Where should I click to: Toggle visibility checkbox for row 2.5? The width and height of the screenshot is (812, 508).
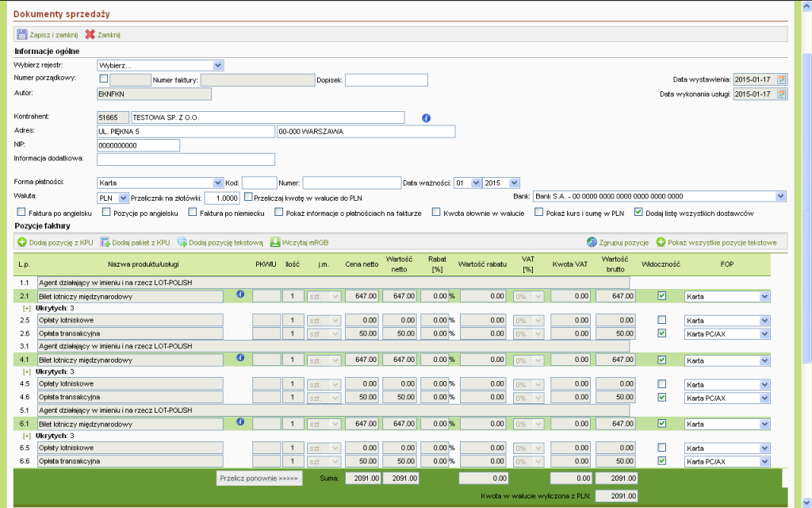coord(662,320)
